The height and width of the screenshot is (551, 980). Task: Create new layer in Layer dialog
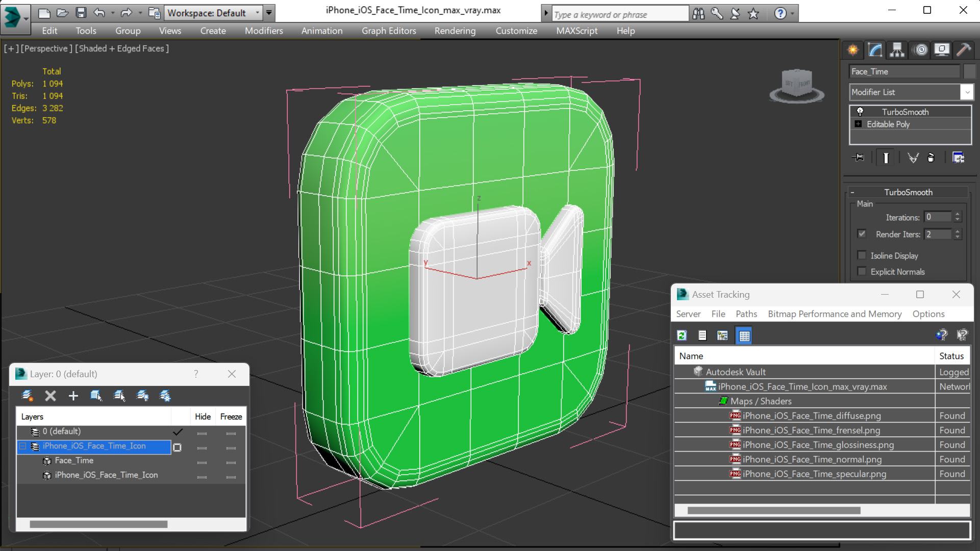coord(28,396)
